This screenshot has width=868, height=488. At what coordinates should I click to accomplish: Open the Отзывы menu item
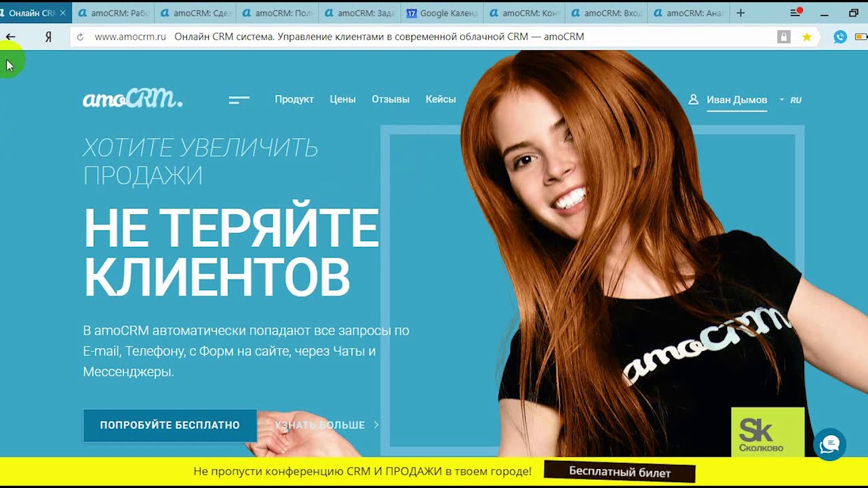tap(391, 99)
